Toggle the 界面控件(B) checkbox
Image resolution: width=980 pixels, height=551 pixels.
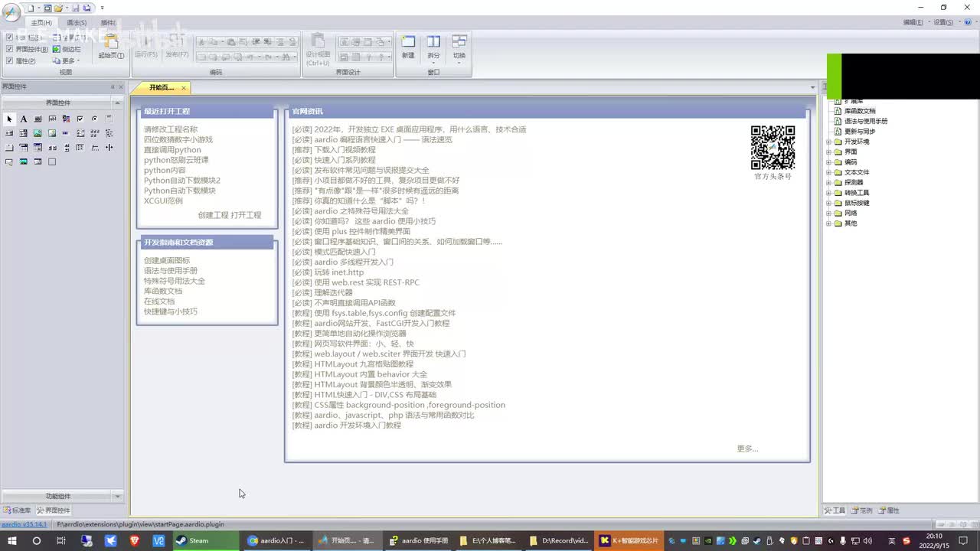9,49
